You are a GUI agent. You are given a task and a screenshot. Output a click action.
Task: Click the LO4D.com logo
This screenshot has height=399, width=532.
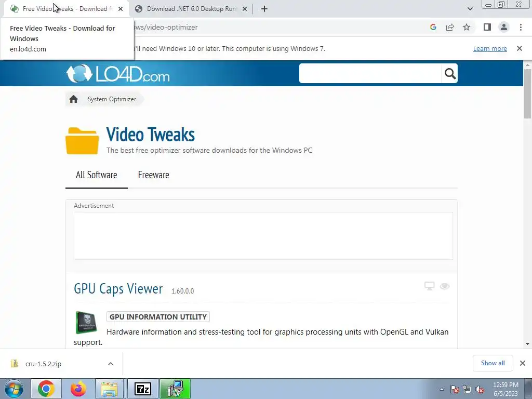118,74
